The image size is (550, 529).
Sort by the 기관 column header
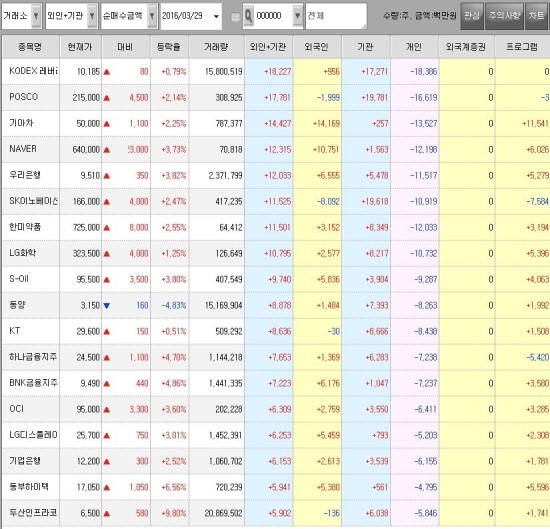point(365,47)
